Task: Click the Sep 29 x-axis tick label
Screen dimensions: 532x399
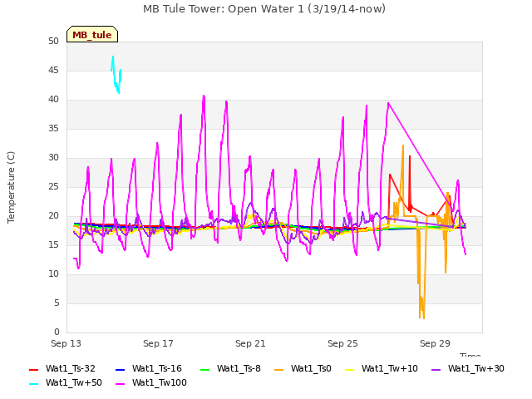Action: pos(435,343)
